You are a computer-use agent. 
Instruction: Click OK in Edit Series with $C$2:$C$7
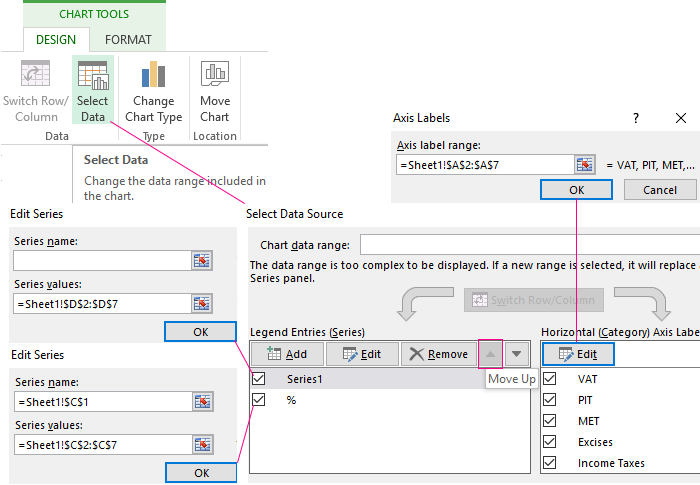pos(201,473)
